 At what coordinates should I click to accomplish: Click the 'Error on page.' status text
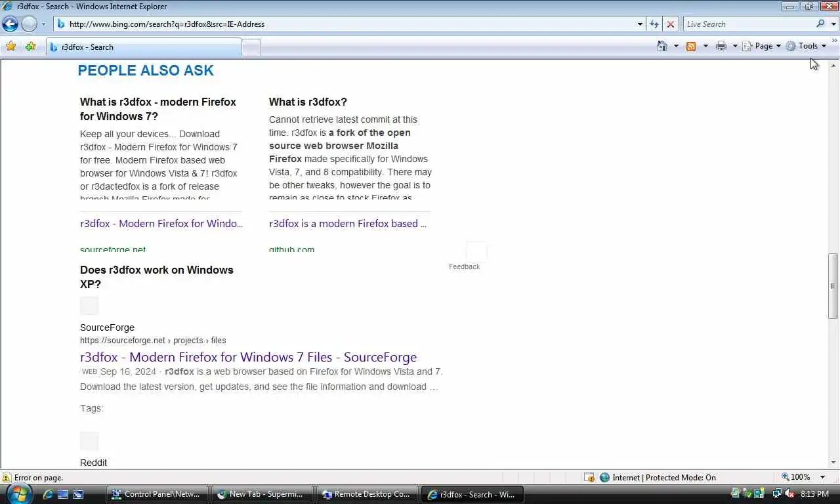tap(39, 478)
